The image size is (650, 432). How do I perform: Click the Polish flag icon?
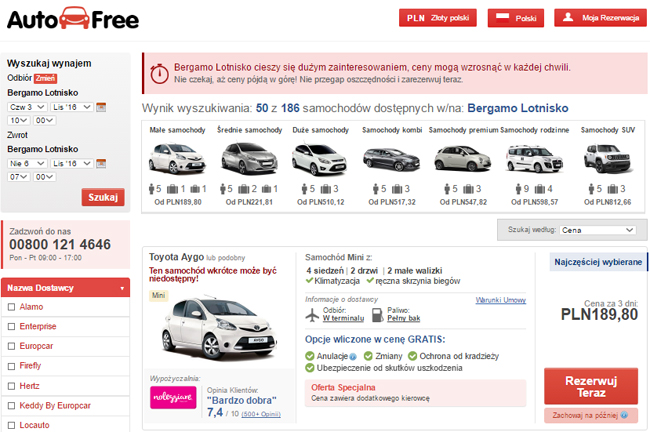point(502,17)
